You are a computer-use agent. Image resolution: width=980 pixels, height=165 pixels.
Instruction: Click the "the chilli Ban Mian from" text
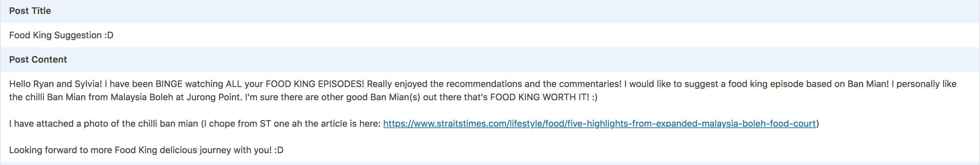[x=59, y=97]
